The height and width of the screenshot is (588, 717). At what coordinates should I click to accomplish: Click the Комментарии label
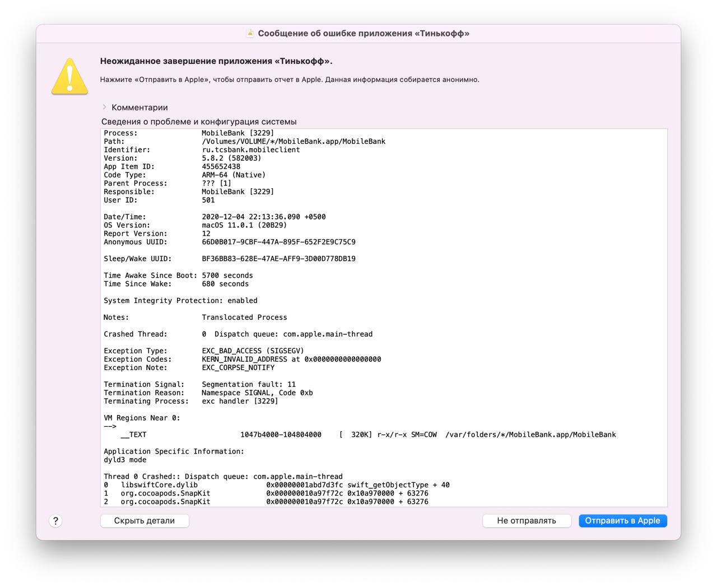coord(139,108)
